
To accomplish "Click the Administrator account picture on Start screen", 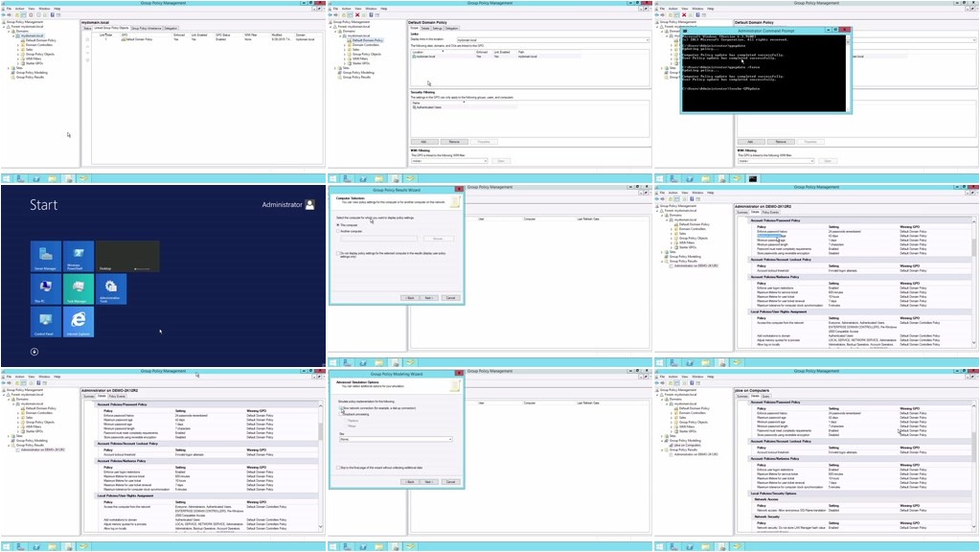I will [309, 204].
